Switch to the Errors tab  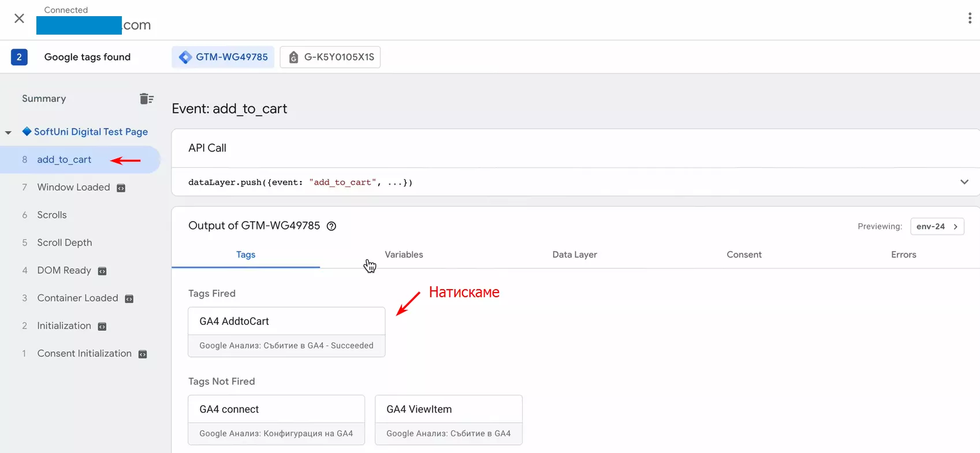click(904, 254)
